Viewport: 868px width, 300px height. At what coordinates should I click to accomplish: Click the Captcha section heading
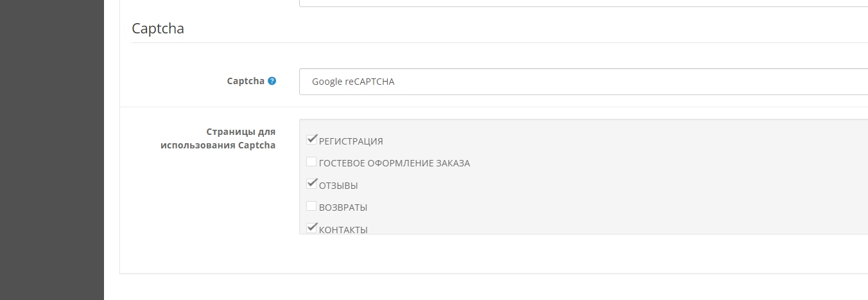tap(158, 28)
